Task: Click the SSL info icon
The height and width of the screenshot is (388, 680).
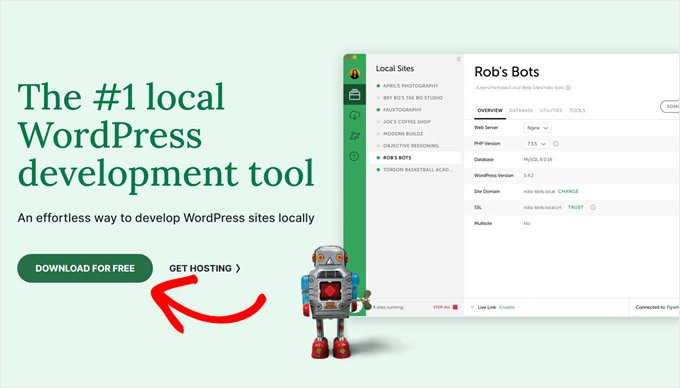Action: tap(593, 207)
